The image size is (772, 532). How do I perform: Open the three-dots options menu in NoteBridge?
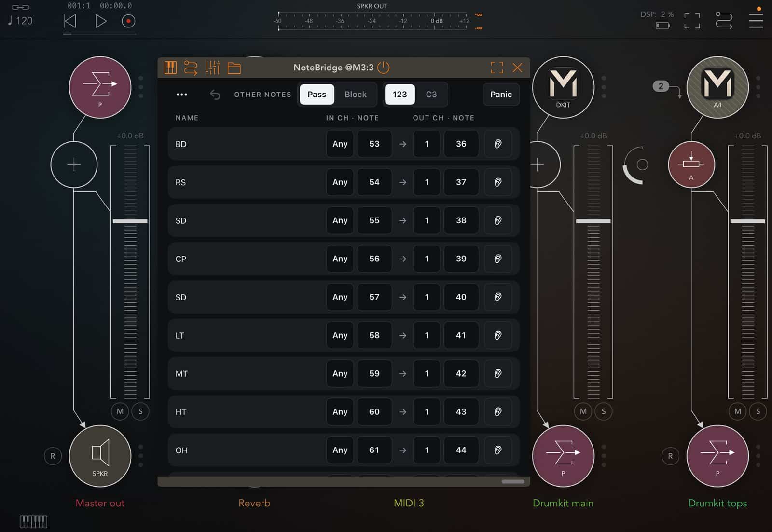[182, 95]
